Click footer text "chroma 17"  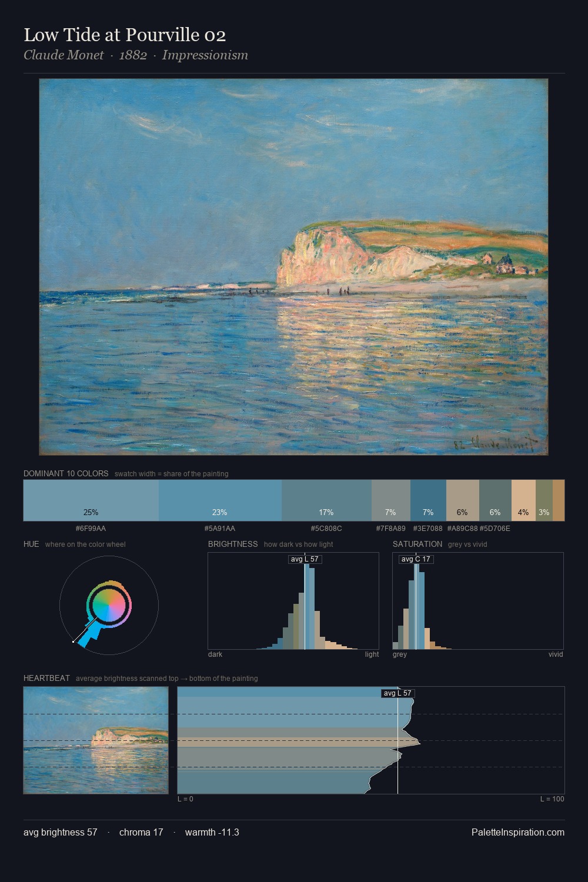(141, 832)
